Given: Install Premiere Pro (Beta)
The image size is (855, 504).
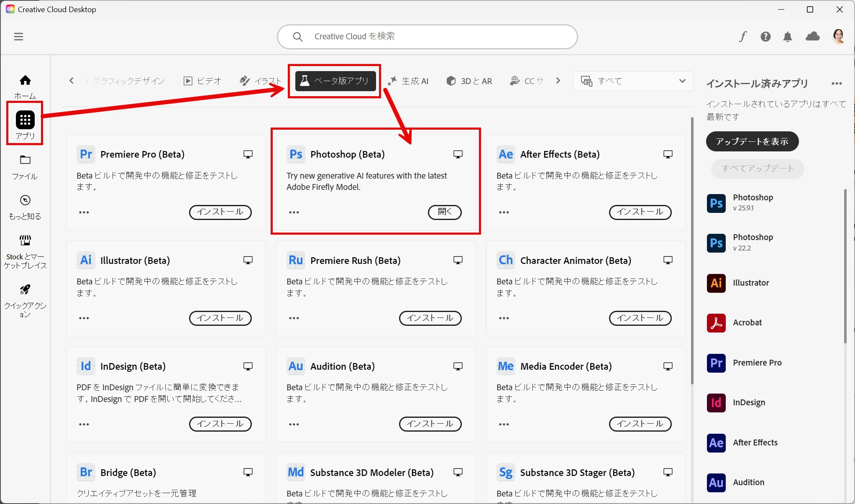Looking at the screenshot, I should [x=220, y=212].
